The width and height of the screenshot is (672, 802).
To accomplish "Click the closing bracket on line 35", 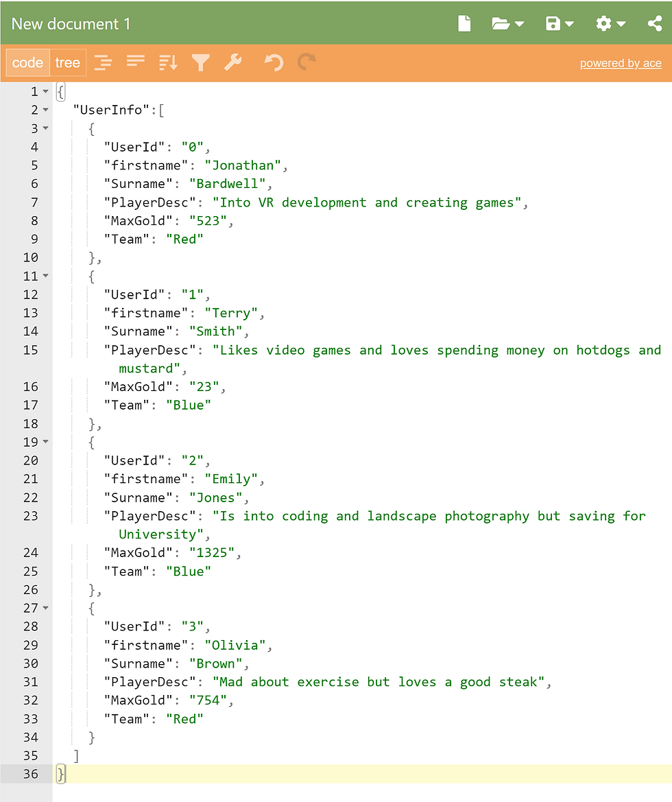I will tap(76, 756).
